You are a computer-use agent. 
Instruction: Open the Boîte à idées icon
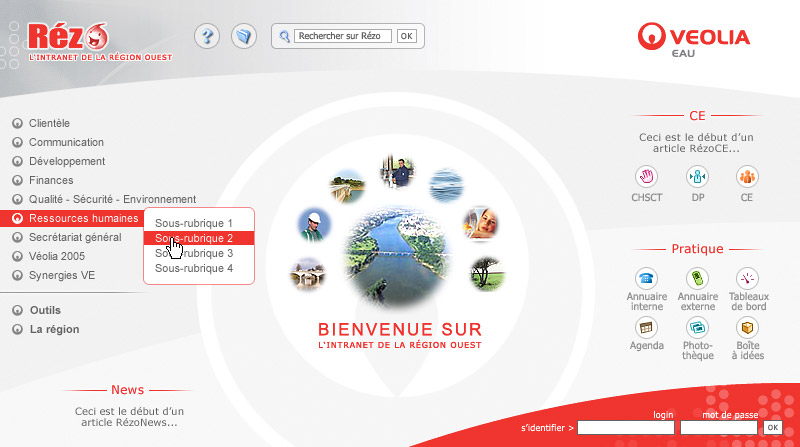pos(747,328)
